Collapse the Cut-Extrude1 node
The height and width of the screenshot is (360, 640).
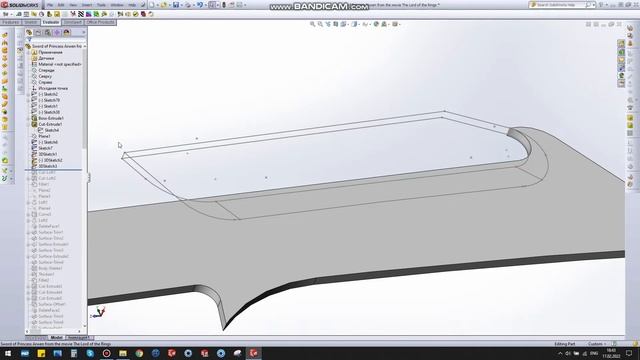tap(29, 124)
